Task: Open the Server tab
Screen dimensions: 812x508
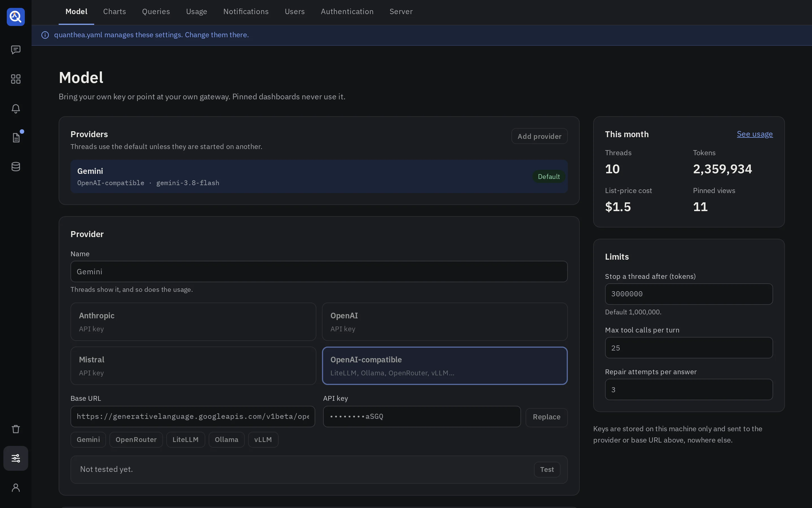Action: 401,12
